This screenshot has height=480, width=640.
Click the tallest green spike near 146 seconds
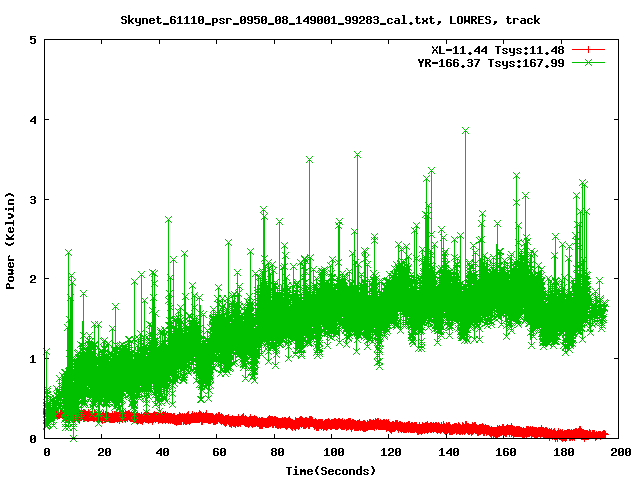point(465,130)
